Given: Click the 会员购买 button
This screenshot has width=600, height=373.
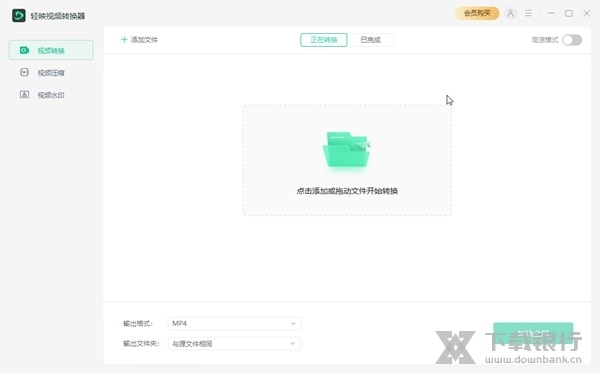Looking at the screenshot, I should click(477, 13).
